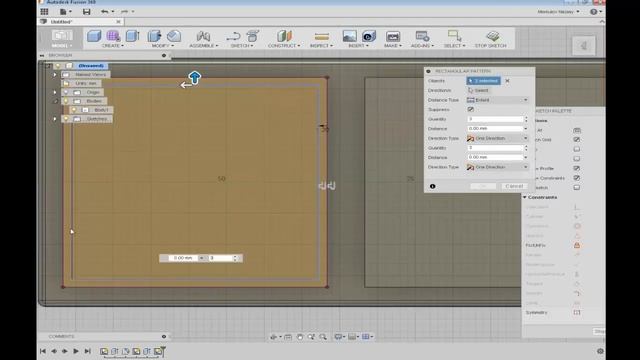Screen dimensions: 640x360
Task: Click the Extrude tool icon
Action: (x=132, y=36)
